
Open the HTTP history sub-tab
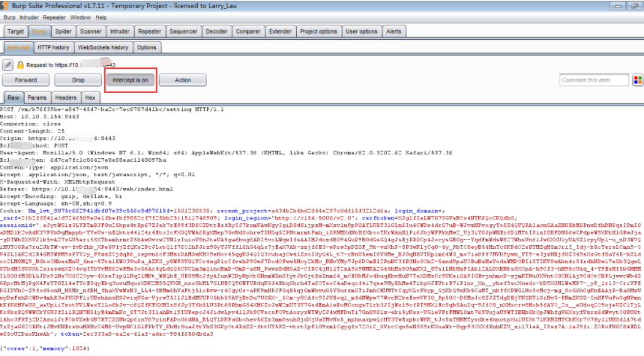(53, 48)
